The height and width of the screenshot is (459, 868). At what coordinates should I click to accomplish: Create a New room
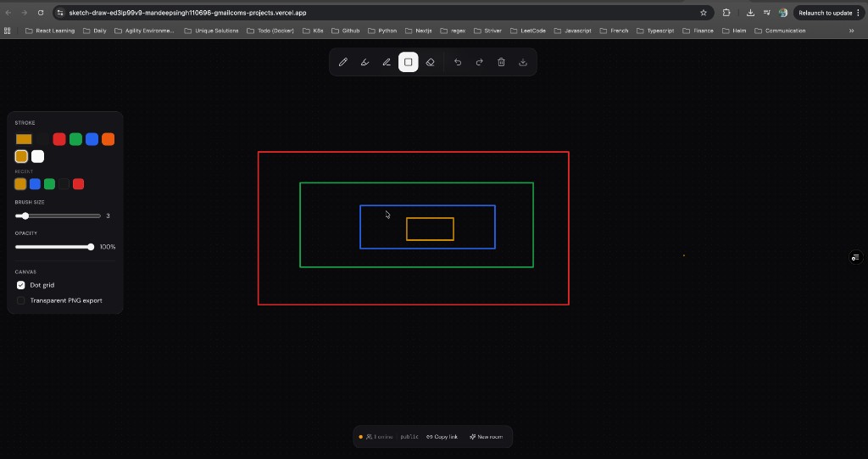[x=486, y=437]
